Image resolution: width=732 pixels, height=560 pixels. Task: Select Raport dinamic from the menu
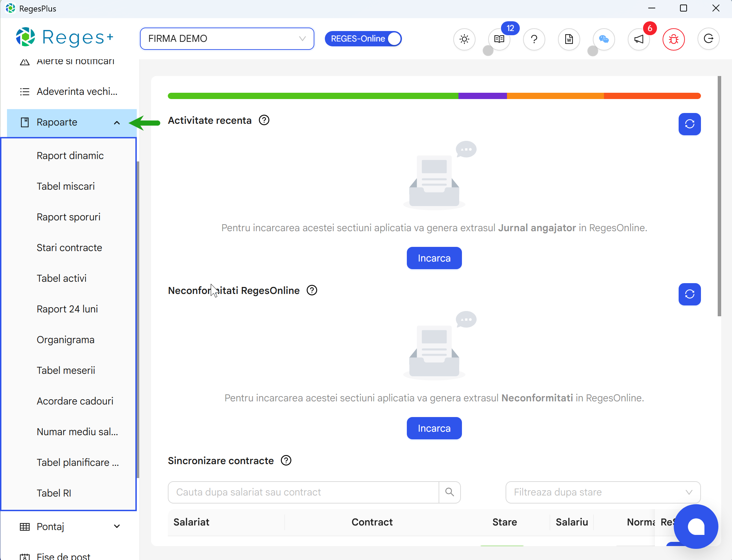tap(70, 156)
